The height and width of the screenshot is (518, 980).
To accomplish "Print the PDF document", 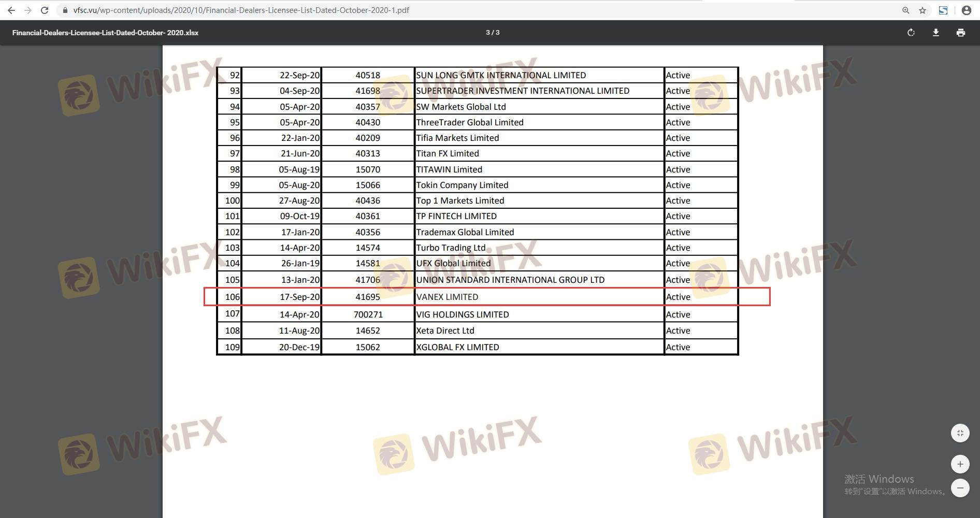I will coord(960,33).
